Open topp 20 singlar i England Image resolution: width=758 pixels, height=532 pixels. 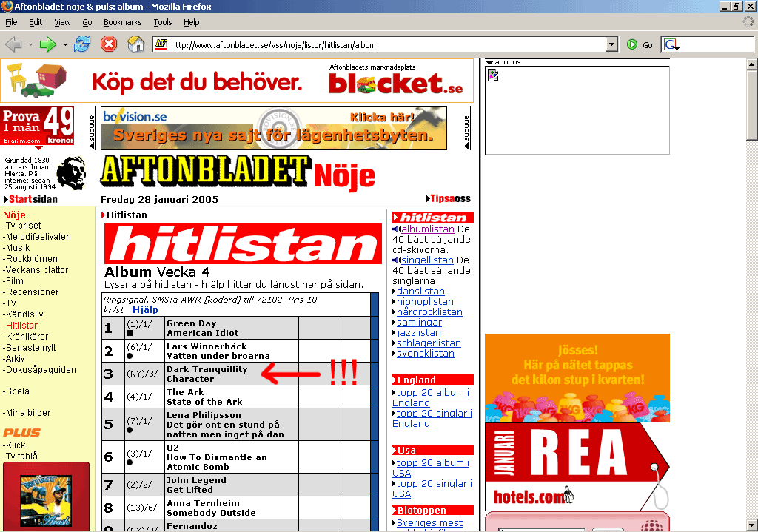click(x=432, y=419)
